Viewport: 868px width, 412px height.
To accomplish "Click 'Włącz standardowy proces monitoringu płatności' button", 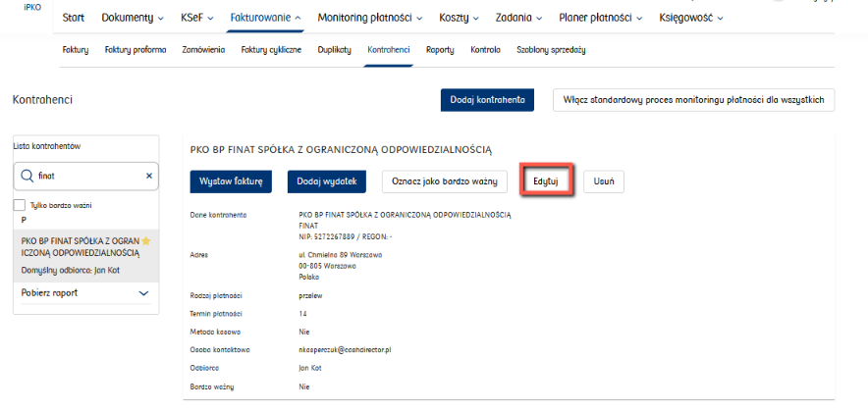I will tap(693, 100).
